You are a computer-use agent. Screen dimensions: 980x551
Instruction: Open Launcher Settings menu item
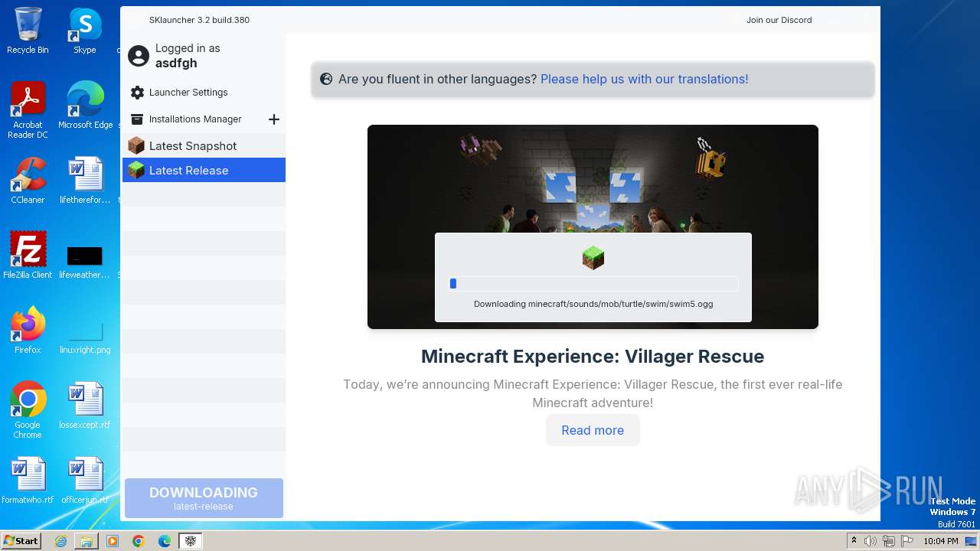click(x=188, y=93)
